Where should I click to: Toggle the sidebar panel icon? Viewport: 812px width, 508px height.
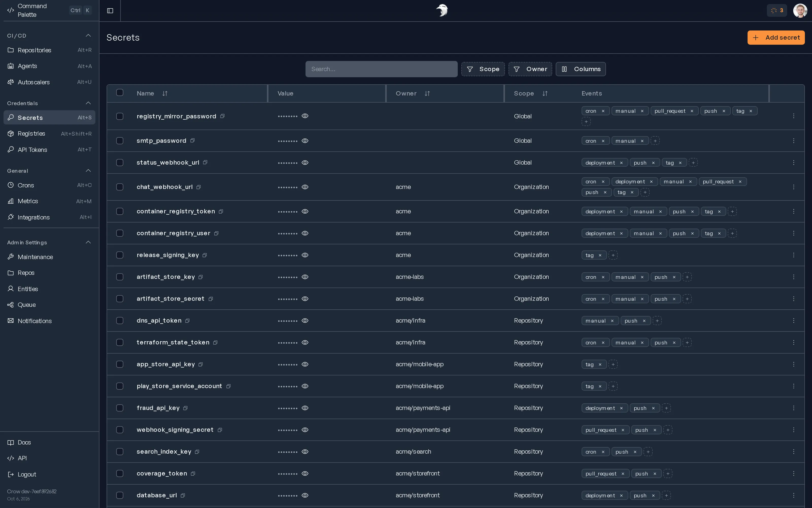110,11
